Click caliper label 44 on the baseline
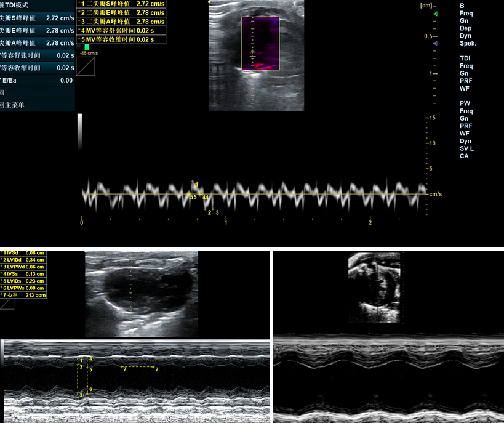This screenshot has width=504, height=423. 206,197
